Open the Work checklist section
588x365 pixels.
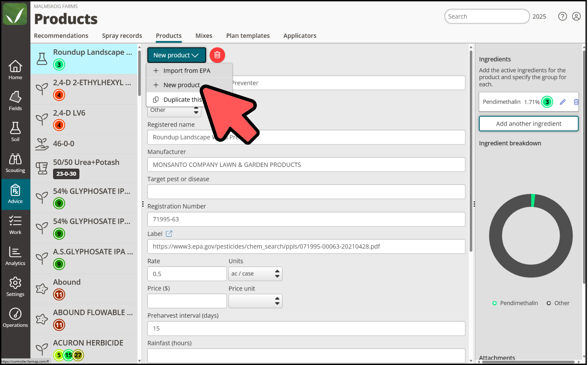coord(15,225)
